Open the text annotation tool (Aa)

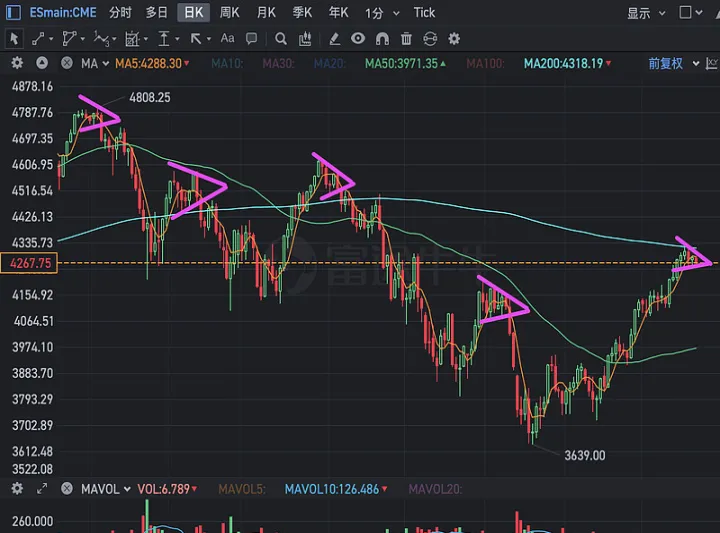tap(227, 39)
